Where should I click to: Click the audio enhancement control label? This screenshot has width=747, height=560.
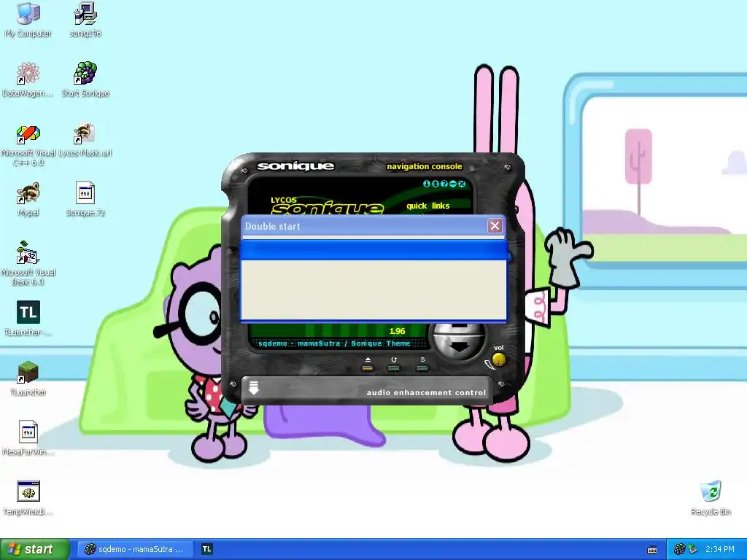(x=426, y=393)
